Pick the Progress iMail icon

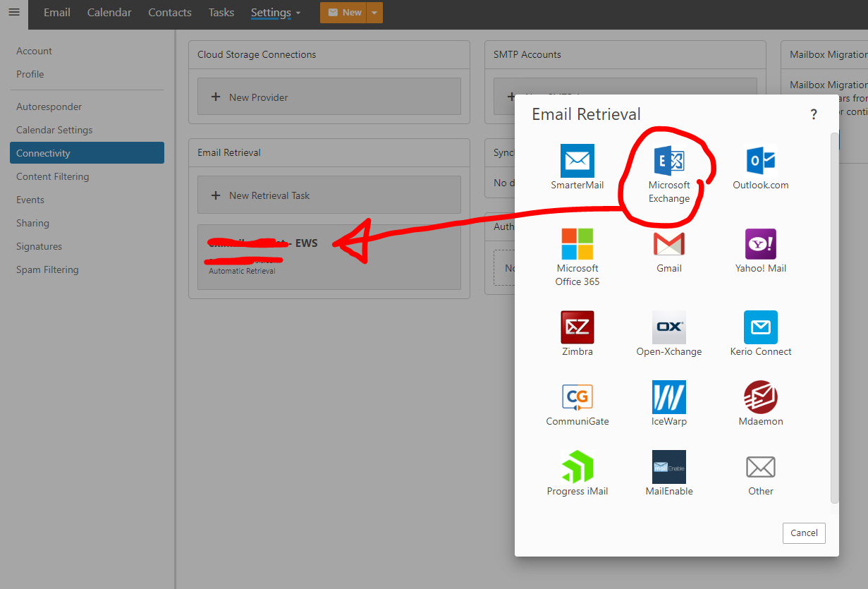point(577,467)
